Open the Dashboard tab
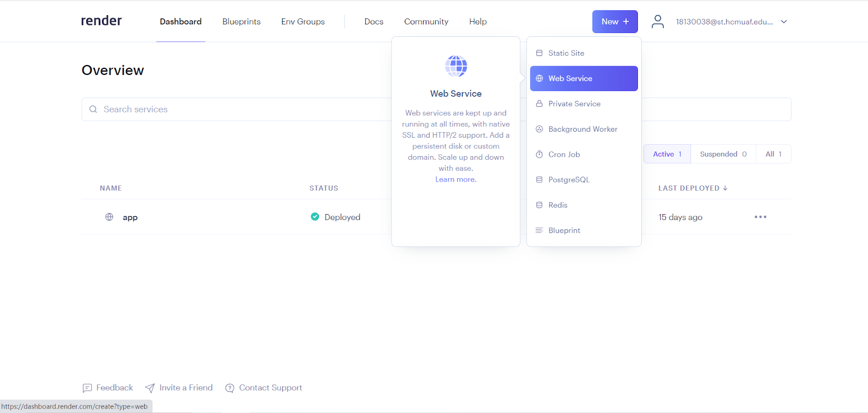Viewport: 868px width, 413px height. coord(181,22)
